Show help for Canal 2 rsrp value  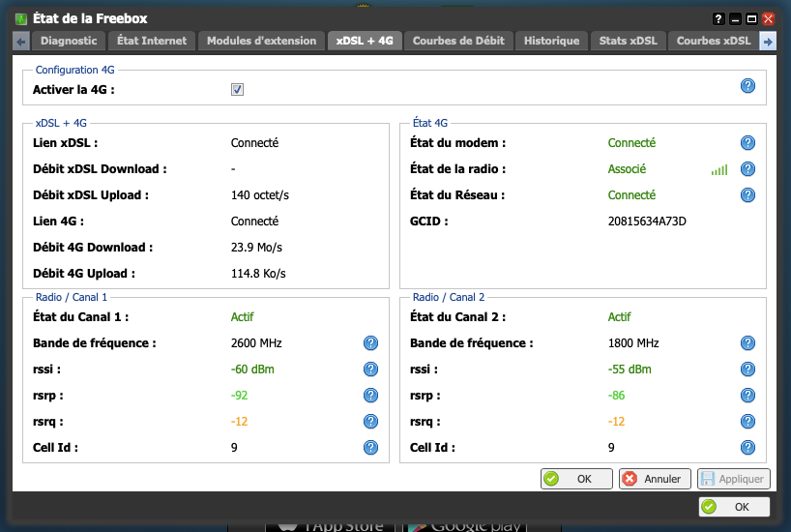747,396
